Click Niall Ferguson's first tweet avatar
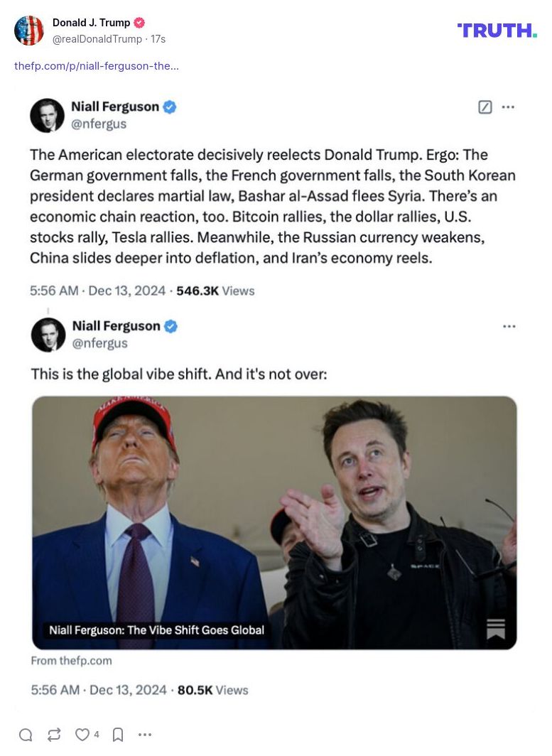This screenshot has width=552, height=756. (48, 115)
